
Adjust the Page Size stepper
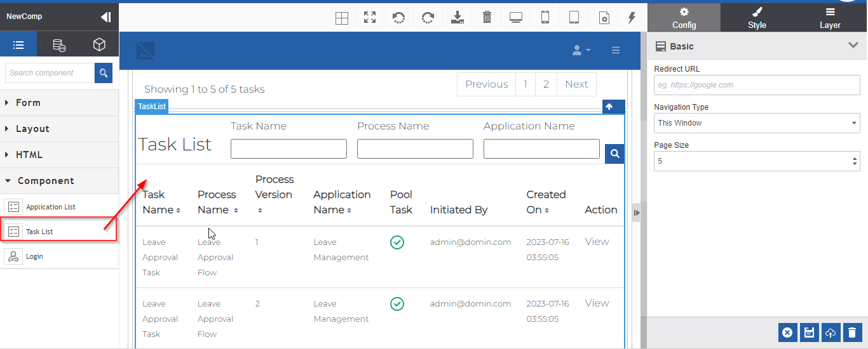tap(855, 161)
